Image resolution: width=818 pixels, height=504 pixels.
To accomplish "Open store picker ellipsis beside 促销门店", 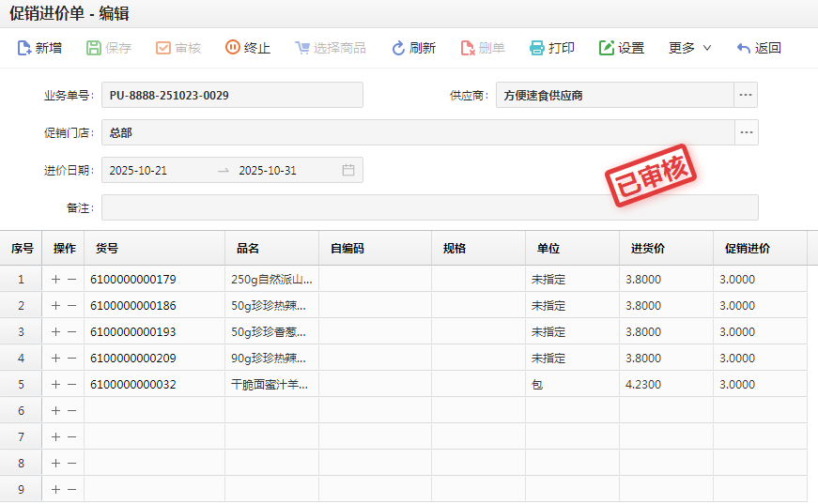I will point(746,133).
